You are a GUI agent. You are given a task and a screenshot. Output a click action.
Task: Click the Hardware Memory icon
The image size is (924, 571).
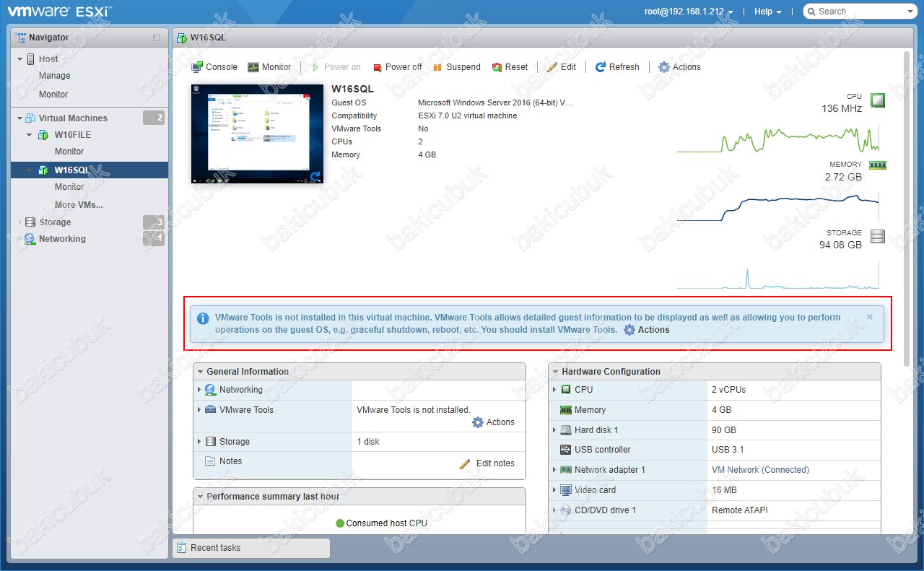tap(566, 410)
